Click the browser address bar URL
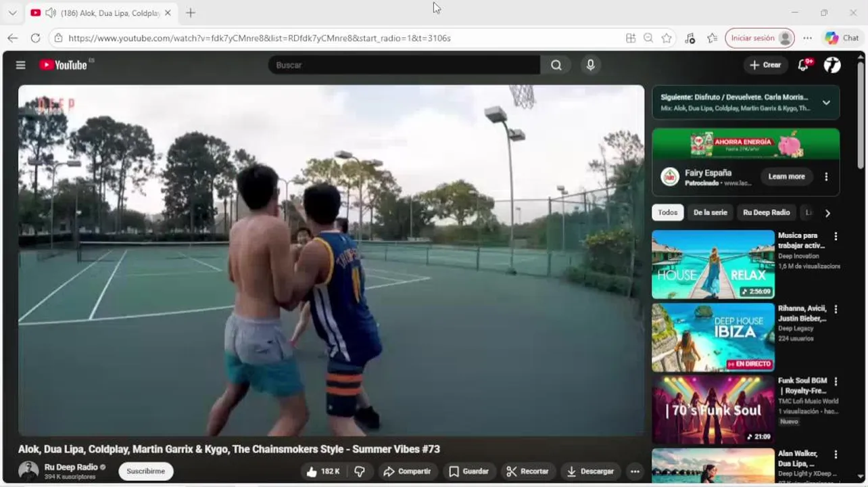Screen dimensions: 868x487 pos(260,38)
